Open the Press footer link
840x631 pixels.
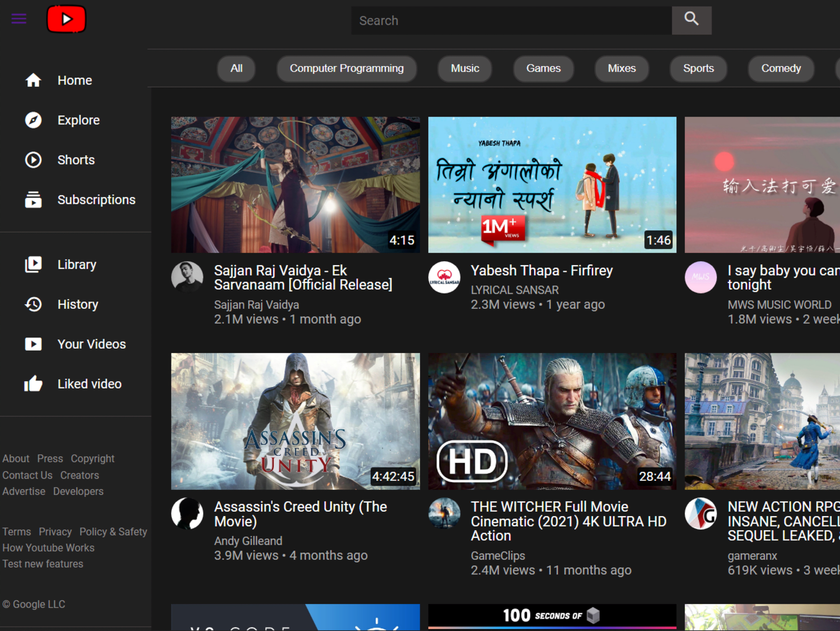point(50,458)
